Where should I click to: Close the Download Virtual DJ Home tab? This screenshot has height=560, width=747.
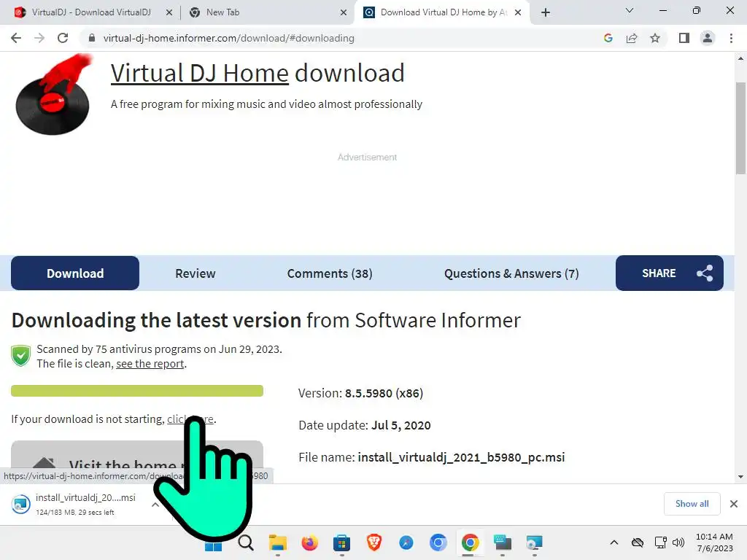(518, 13)
